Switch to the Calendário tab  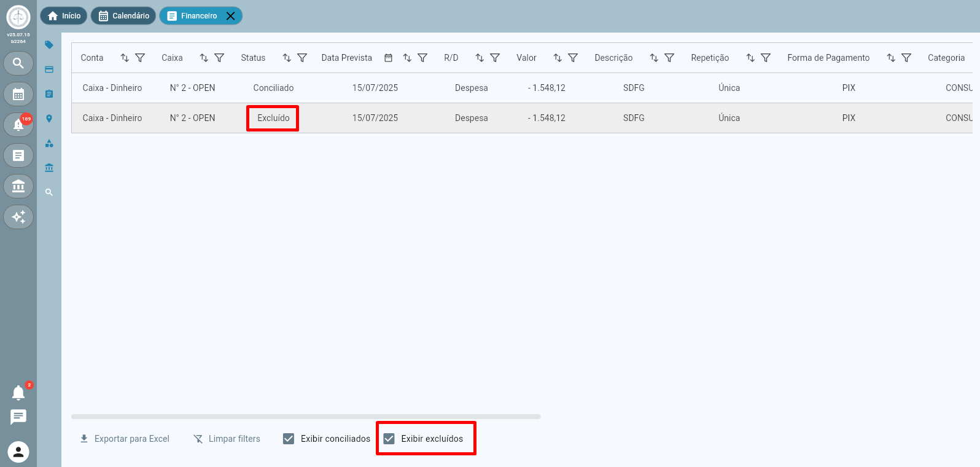click(x=123, y=16)
